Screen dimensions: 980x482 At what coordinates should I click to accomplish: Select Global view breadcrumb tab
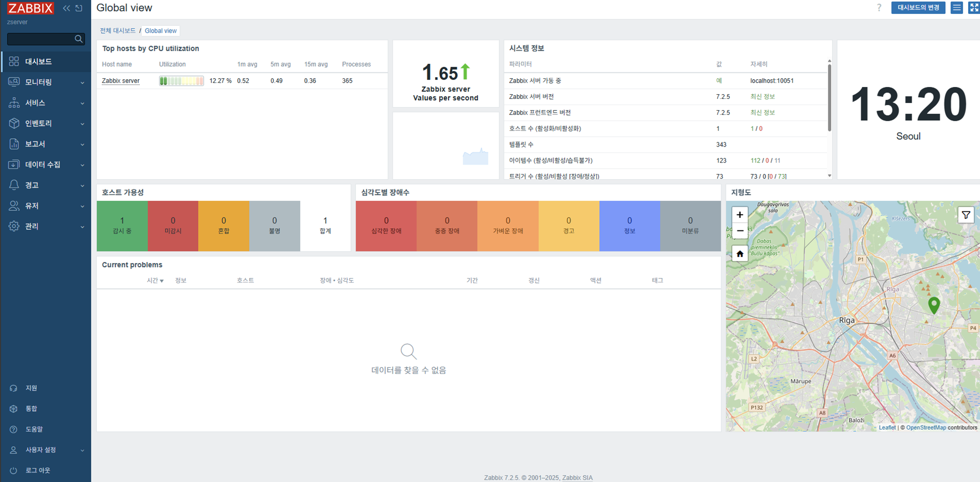click(x=161, y=31)
